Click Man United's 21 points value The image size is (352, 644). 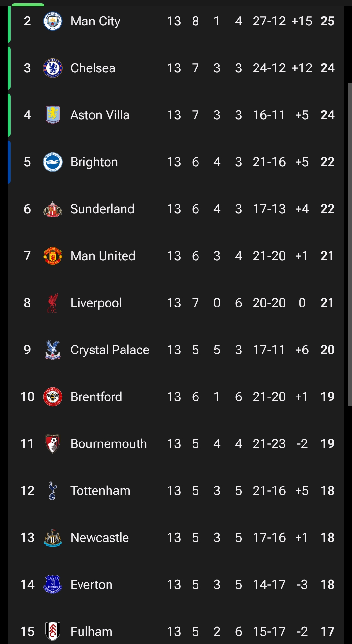pos(327,256)
